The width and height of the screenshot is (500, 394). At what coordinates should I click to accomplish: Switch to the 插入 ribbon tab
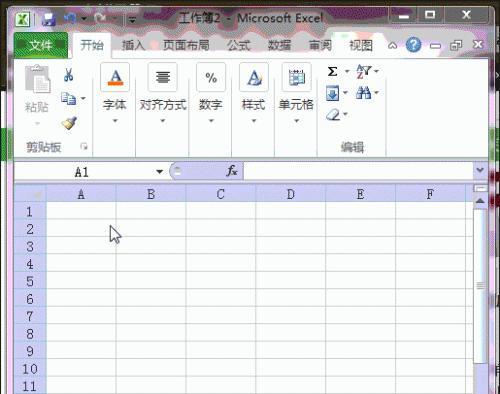133,45
